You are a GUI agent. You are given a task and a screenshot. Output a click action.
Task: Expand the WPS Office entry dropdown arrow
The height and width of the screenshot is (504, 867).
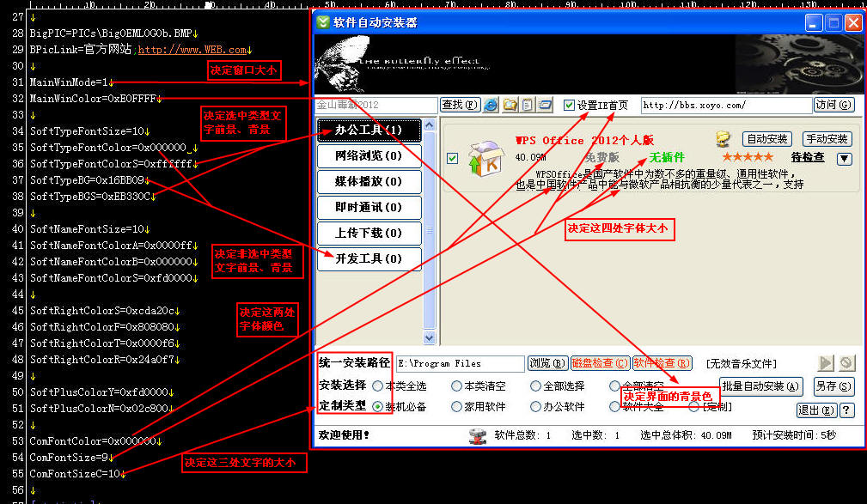point(844,159)
